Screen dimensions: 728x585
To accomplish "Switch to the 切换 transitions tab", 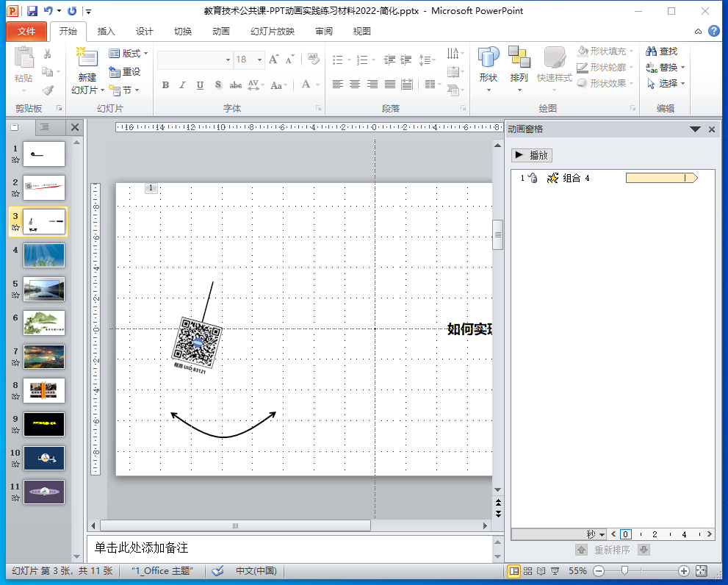I will point(183,31).
